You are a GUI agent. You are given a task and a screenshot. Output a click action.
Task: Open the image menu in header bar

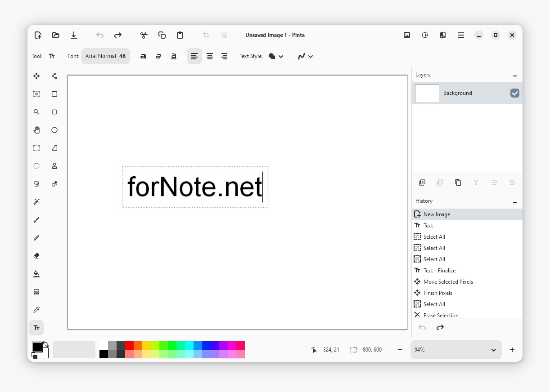point(407,35)
